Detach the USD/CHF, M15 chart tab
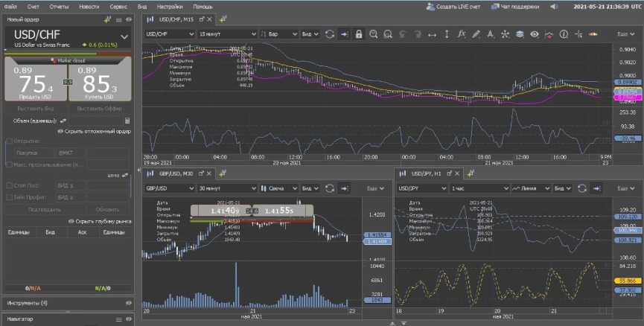 [x=202, y=19]
